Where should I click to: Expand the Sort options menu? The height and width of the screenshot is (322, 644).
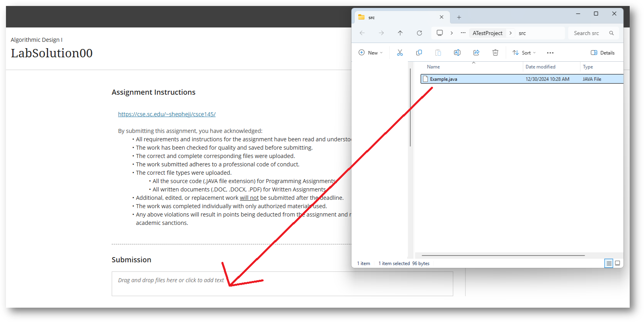pyautogui.click(x=524, y=53)
